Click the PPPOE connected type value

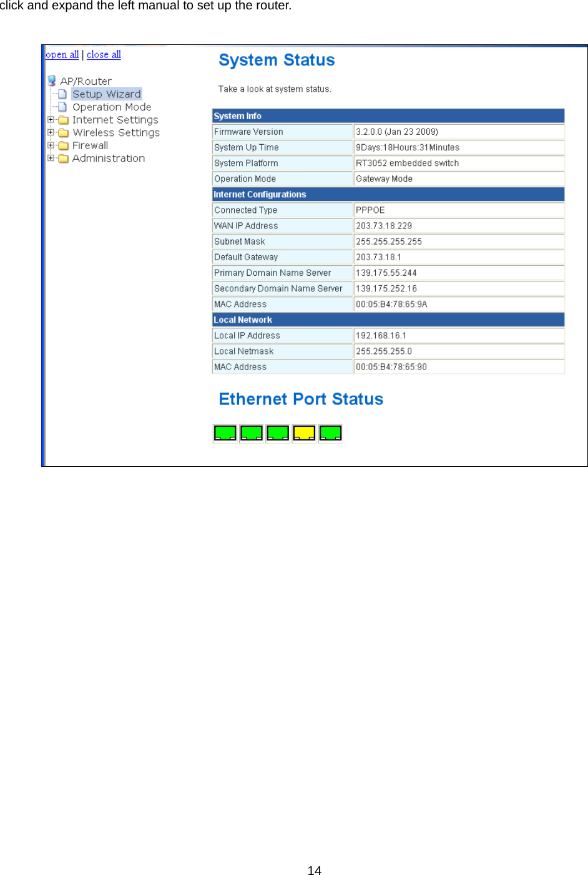pyautogui.click(x=370, y=210)
